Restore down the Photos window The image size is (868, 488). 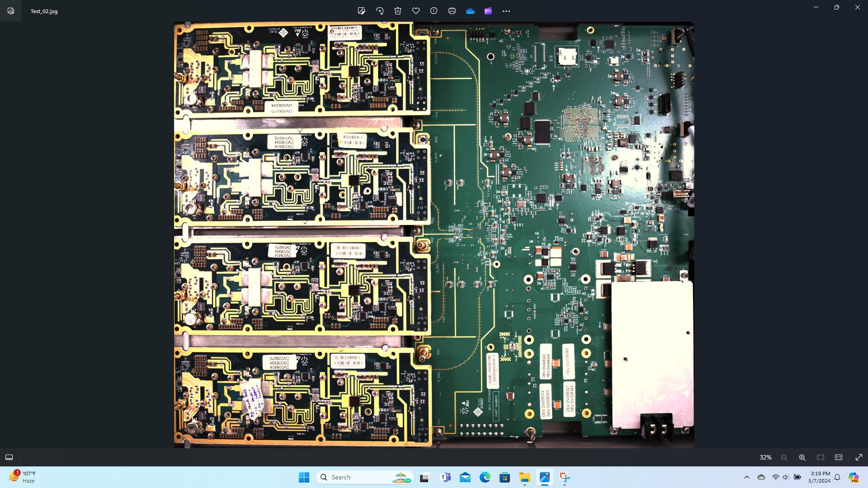point(837,7)
